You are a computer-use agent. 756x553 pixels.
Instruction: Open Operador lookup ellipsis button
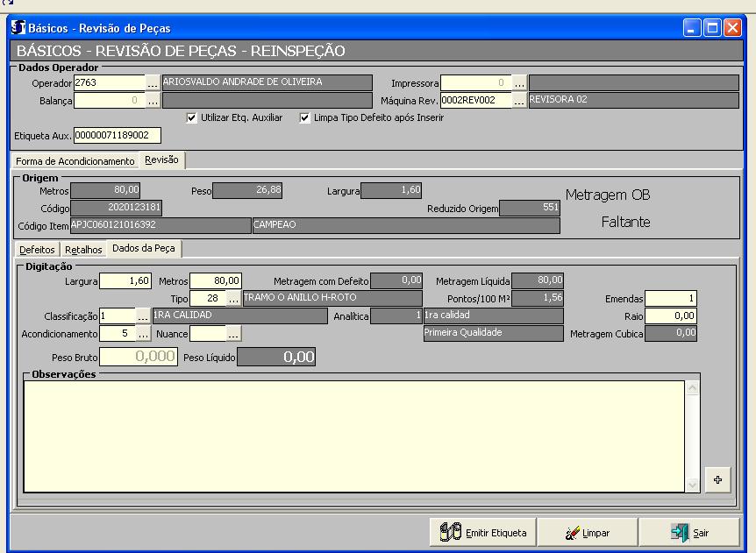153,83
